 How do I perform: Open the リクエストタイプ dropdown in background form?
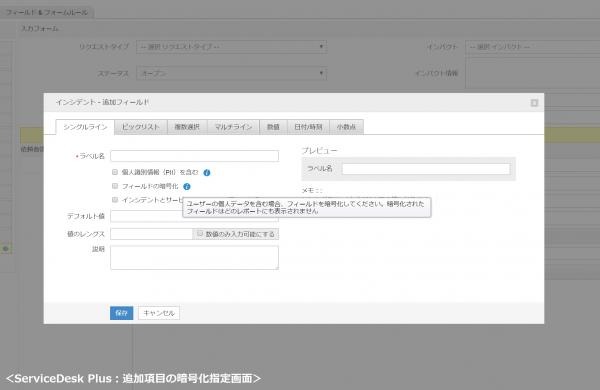[x=231, y=47]
